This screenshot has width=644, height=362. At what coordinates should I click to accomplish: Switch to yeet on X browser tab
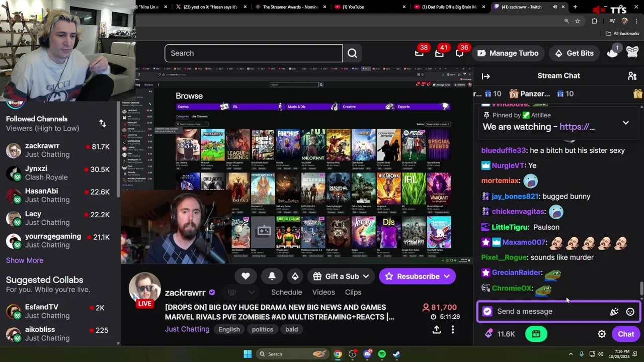210,7
